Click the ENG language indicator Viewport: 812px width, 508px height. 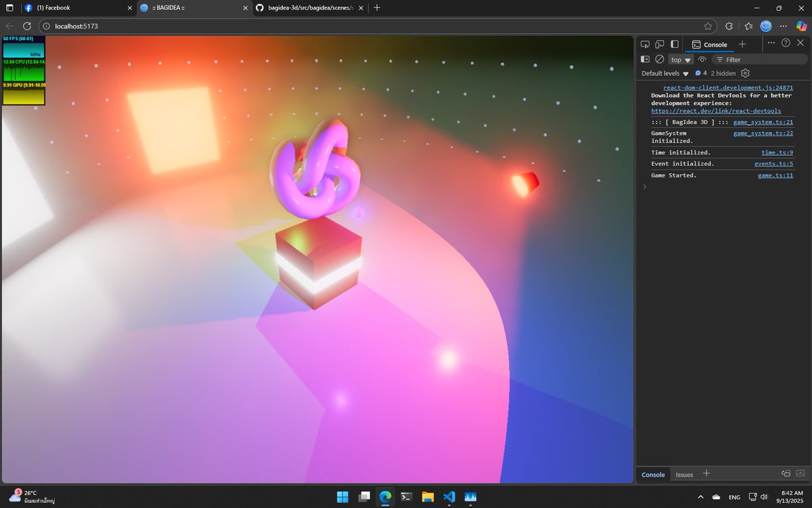(x=734, y=497)
